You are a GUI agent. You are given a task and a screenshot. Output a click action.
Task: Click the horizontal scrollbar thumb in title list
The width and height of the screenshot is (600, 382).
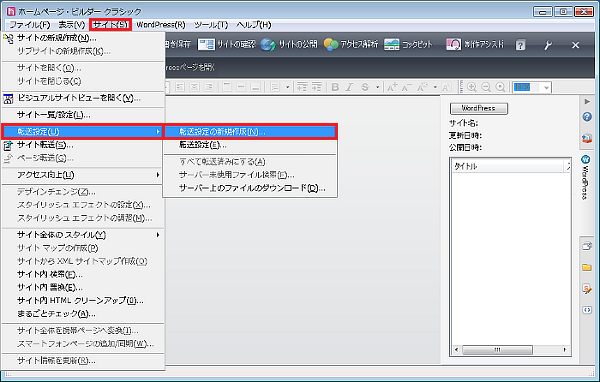(497, 350)
